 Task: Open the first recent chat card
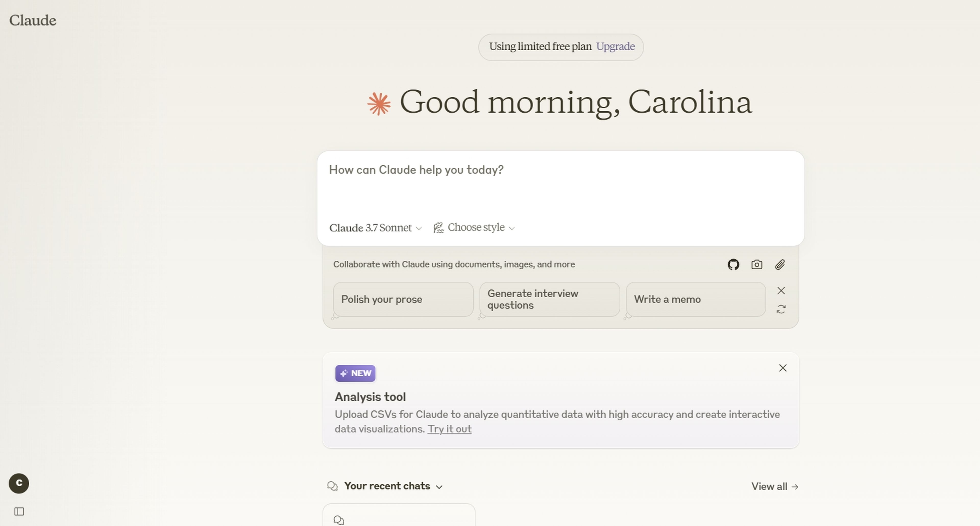click(399, 515)
